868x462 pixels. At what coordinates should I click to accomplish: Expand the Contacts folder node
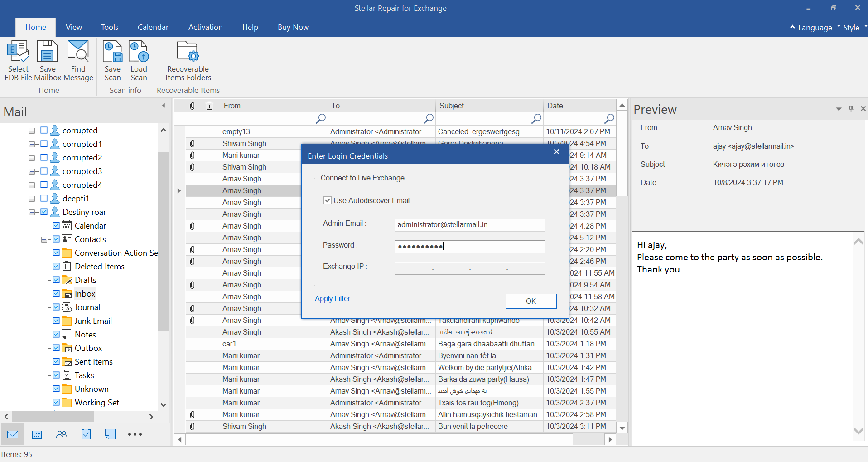coord(44,239)
